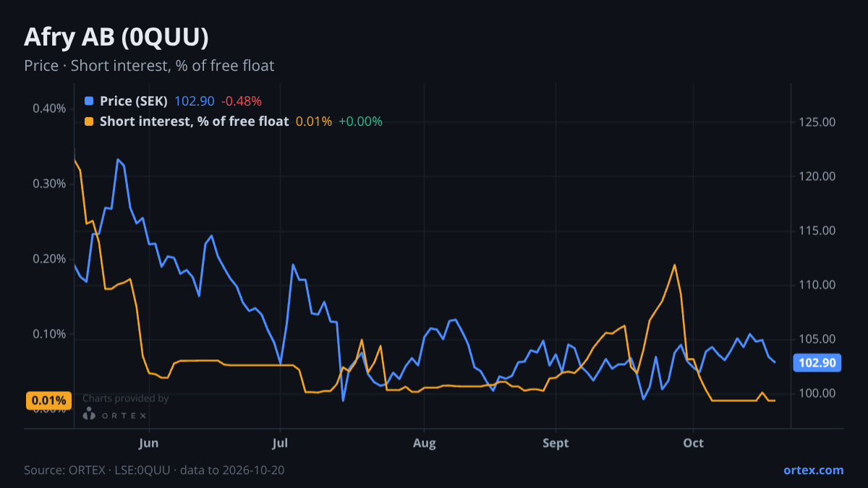Click the blue Price legend square

pos(89,101)
